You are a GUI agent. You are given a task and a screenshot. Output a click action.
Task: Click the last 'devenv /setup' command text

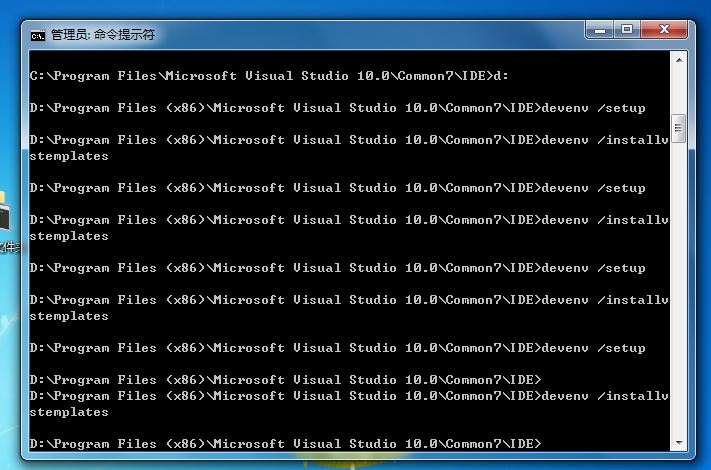(593, 348)
